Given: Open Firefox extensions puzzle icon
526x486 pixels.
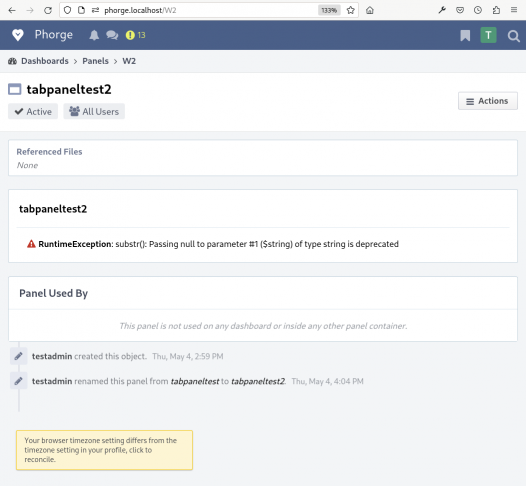Looking at the screenshot, I should point(496,10).
